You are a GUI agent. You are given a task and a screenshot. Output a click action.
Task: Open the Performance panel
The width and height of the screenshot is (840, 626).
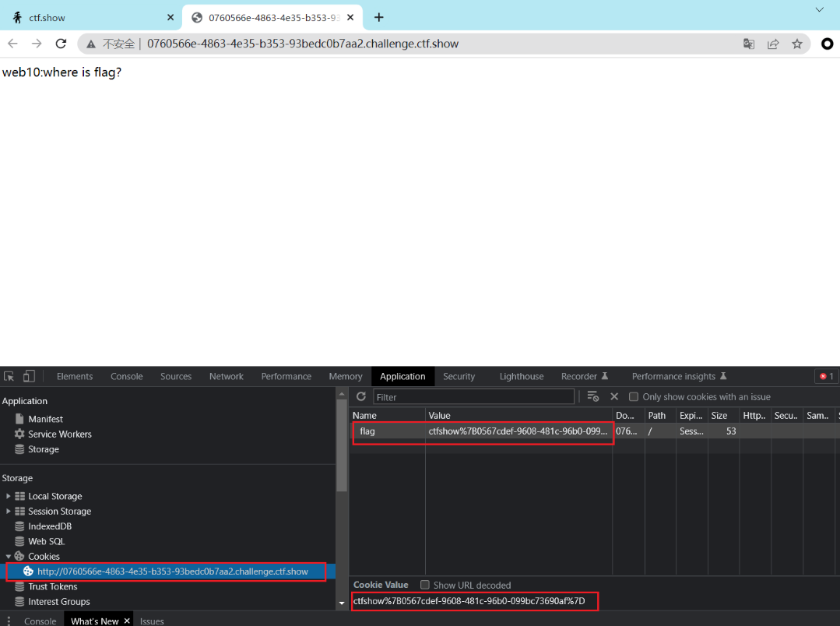(x=286, y=376)
